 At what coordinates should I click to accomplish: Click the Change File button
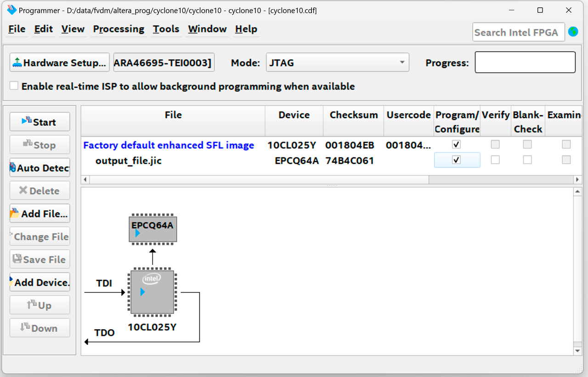tap(40, 237)
